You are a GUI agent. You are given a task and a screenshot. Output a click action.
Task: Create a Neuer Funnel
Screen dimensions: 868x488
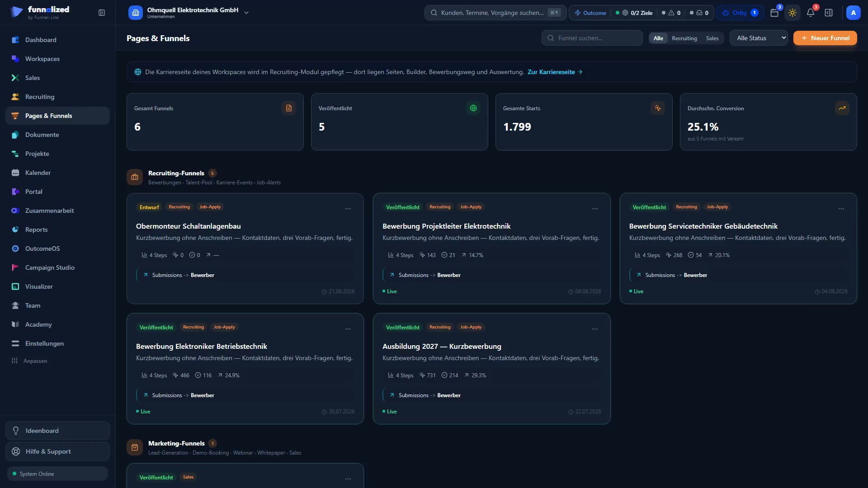[825, 38]
